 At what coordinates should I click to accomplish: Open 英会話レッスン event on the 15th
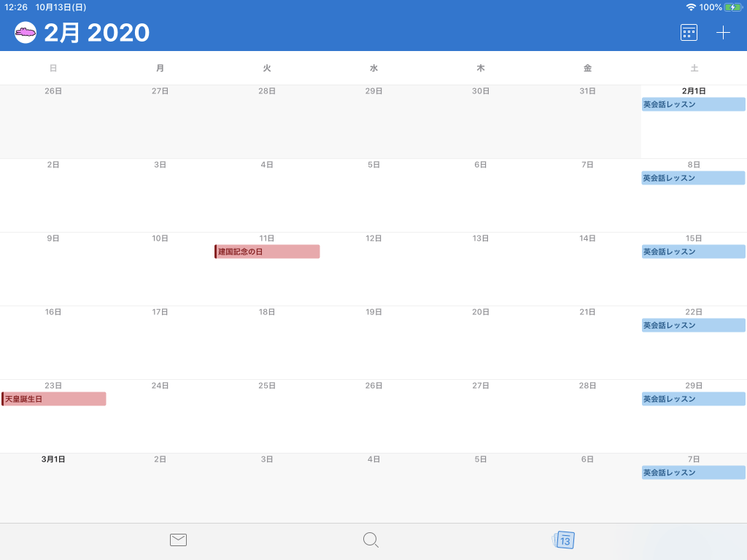tap(693, 252)
